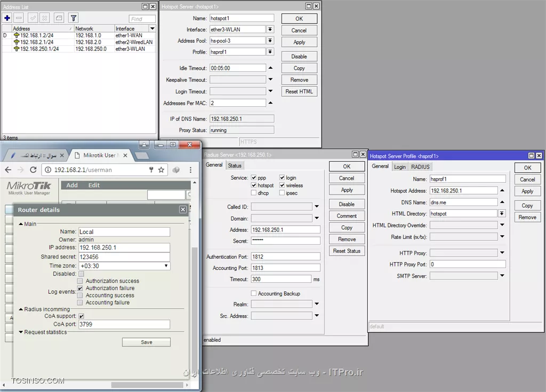Select the 192.168.1.2/24 address row
The width and height of the screenshot is (546, 392).
(x=79, y=35)
